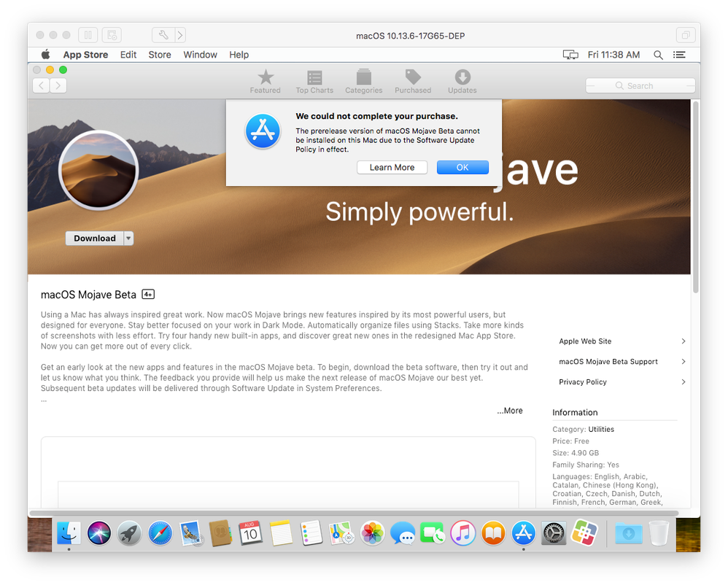Expand the dropdown arrow beside Download
728x585 pixels.
point(128,239)
